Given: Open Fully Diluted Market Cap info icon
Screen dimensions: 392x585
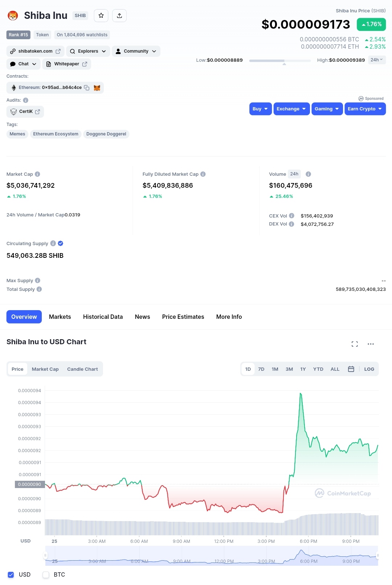Looking at the screenshot, I should 203,174.
